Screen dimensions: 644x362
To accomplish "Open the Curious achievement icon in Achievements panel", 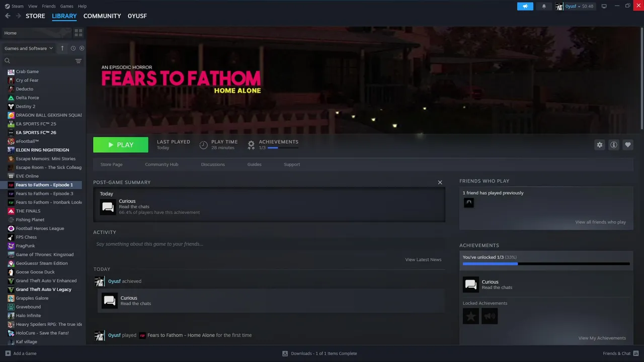I will coord(471,285).
